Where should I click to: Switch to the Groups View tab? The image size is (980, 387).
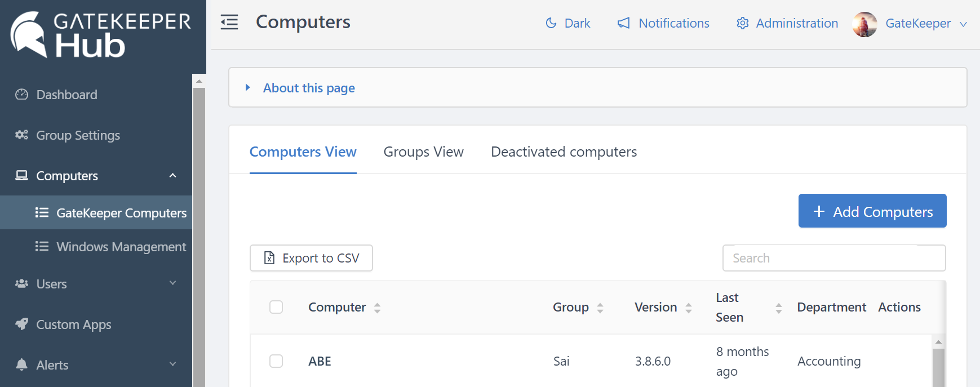pyautogui.click(x=423, y=152)
